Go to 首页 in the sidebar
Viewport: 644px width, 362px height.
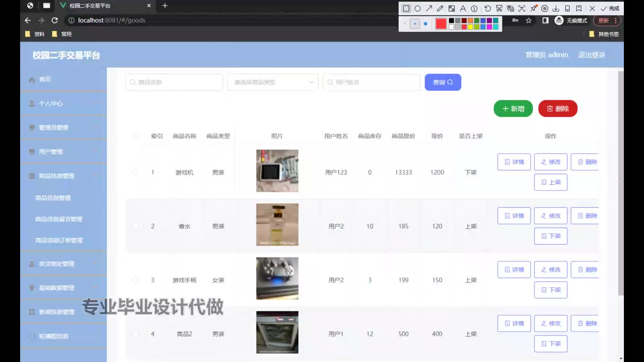pos(45,79)
